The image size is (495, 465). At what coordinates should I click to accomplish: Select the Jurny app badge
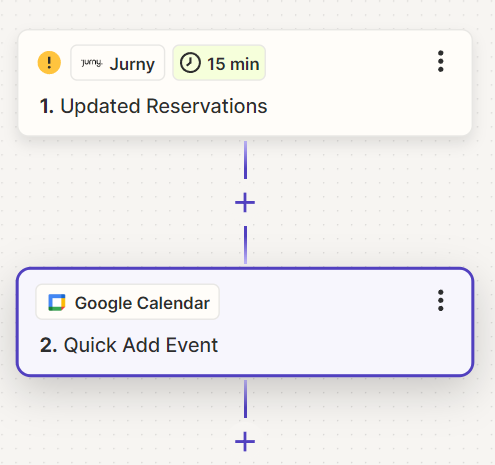[x=118, y=63]
